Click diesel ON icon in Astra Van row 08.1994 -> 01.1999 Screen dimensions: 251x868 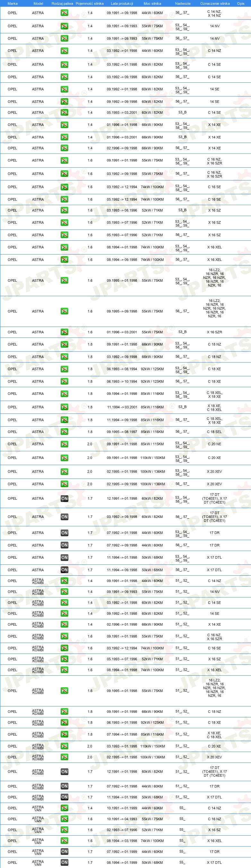click(x=65, y=863)
